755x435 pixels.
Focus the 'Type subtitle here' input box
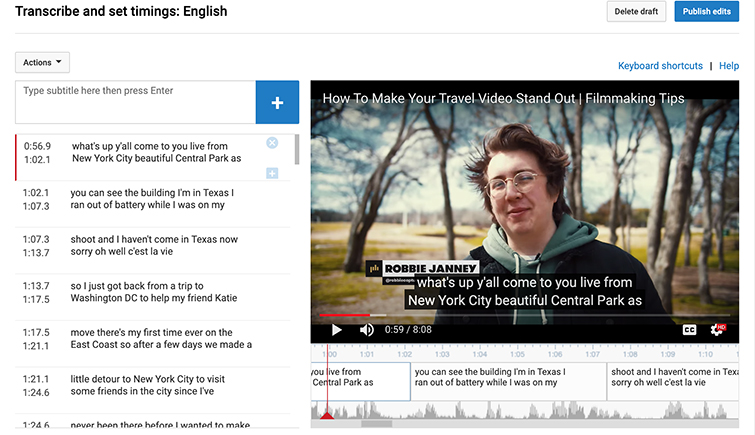coord(135,102)
